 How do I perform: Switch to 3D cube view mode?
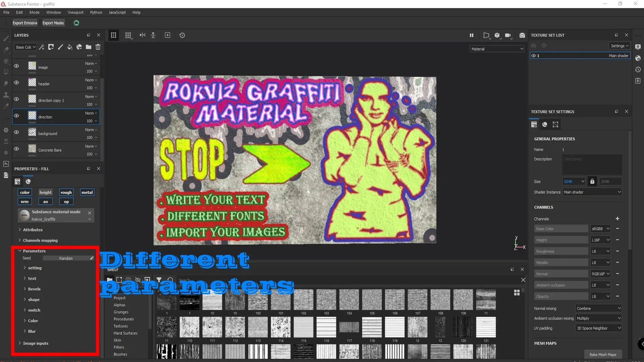pyautogui.click(x=497, y=35)
